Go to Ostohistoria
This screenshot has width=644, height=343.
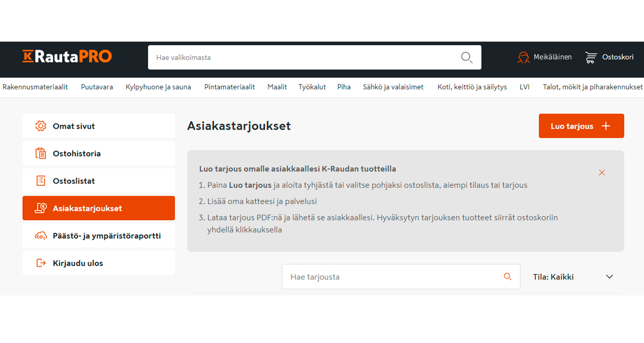point(99,153)
